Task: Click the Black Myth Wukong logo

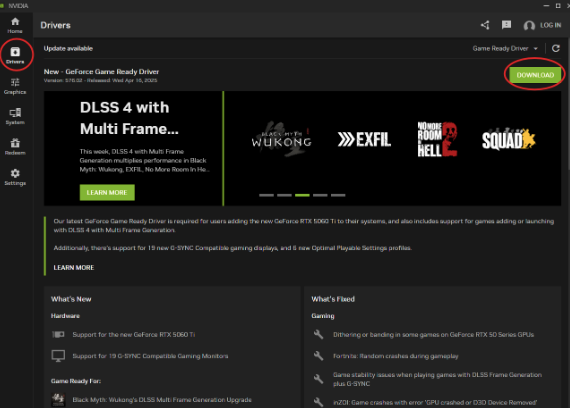Action: click(282, 139)
